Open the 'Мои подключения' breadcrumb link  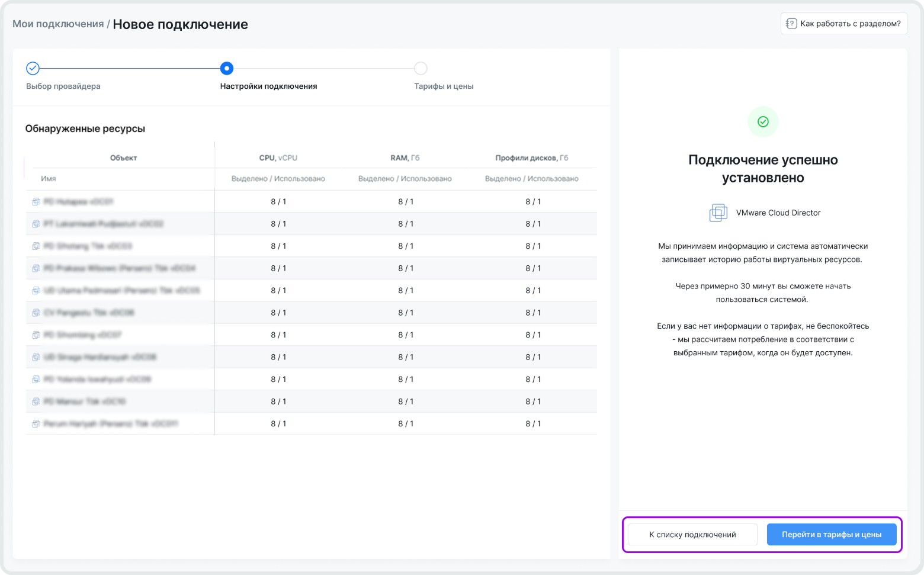(58, 24)
